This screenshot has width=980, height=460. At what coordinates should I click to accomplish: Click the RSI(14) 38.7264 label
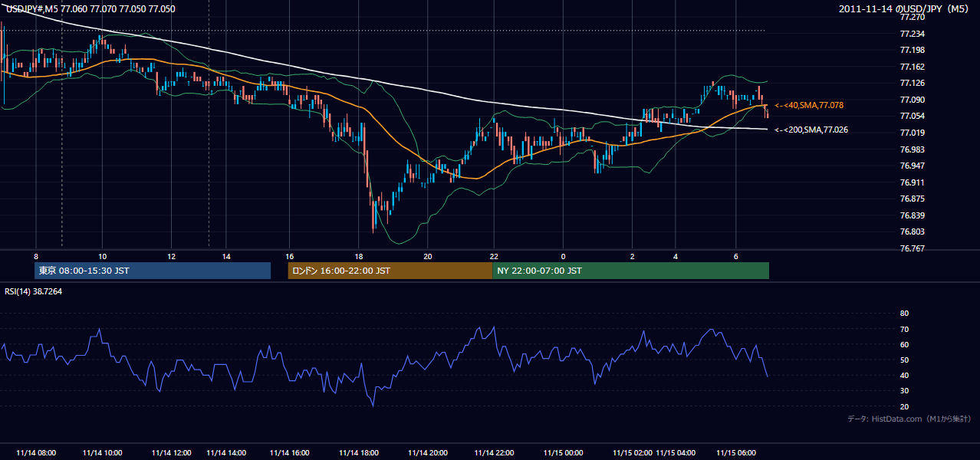tap(34, 291)
